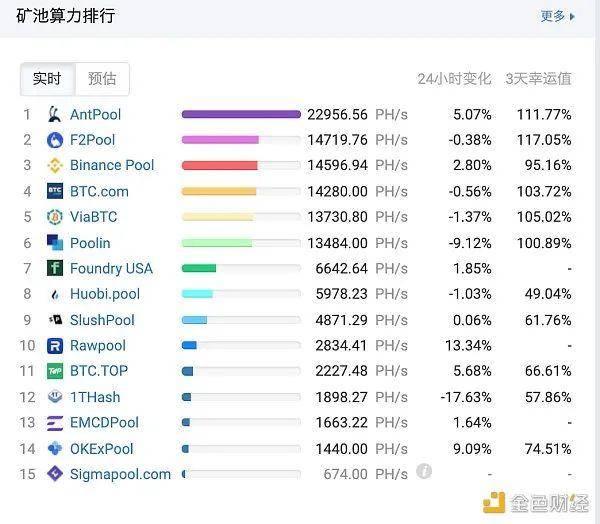Click the Rawpool logo icon
600x524 pixels.
tap(55, 346)
